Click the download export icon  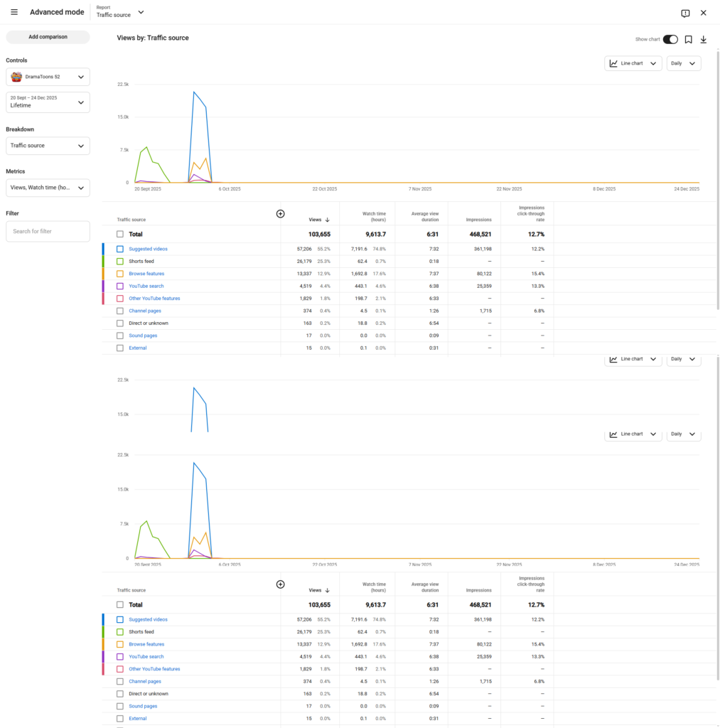pyautogui.click(x=704, y=40)
